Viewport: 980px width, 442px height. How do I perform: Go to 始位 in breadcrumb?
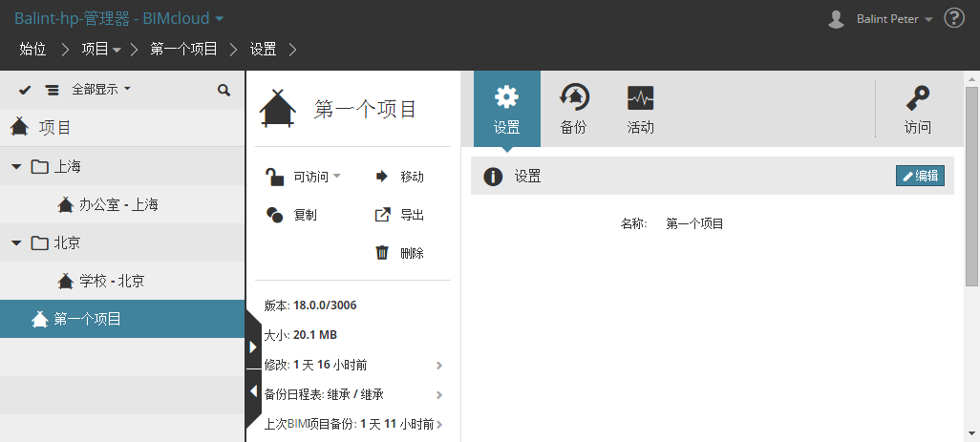click(x=32, y=50)
